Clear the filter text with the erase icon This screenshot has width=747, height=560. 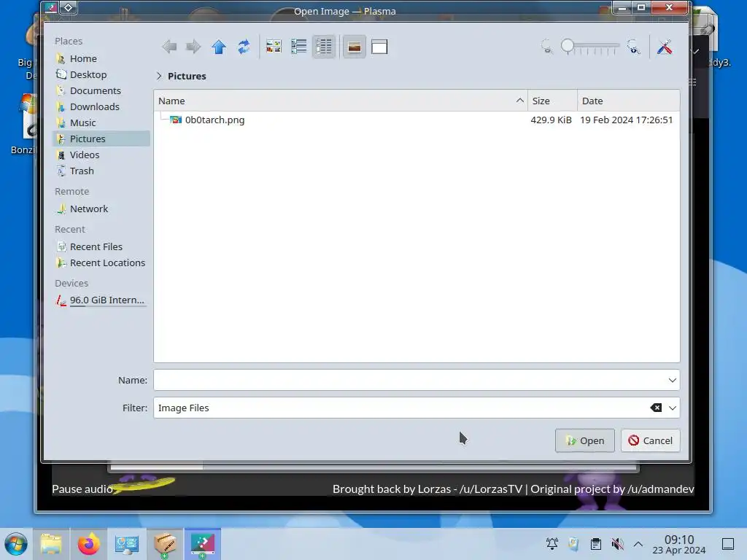click(x=656, y=408)
